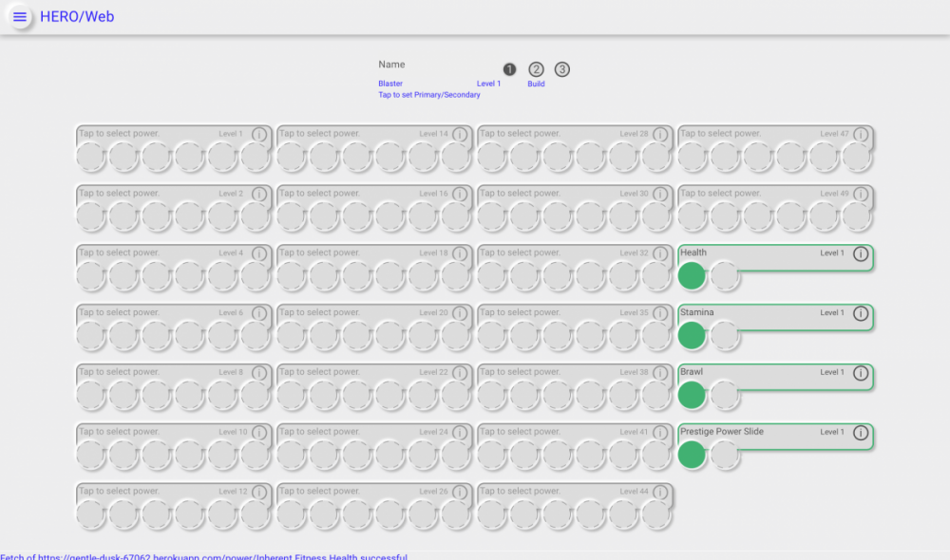Click info icon on Level 47 slot
This screenshot has height=560, width=950.
pos(861,136)
